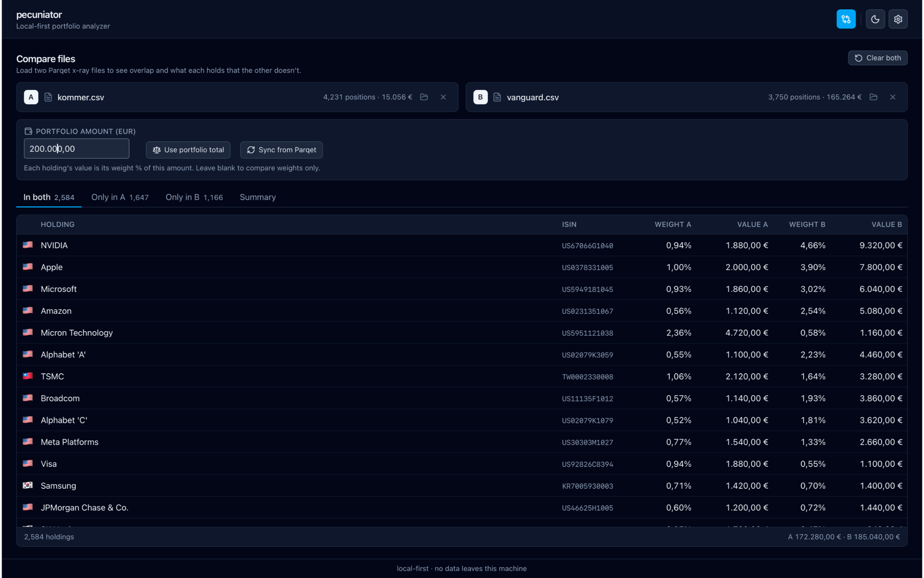Screen dimensions: 924x578
Task: Open folder icon for vanguard.csv
Action: click(873, 97)
